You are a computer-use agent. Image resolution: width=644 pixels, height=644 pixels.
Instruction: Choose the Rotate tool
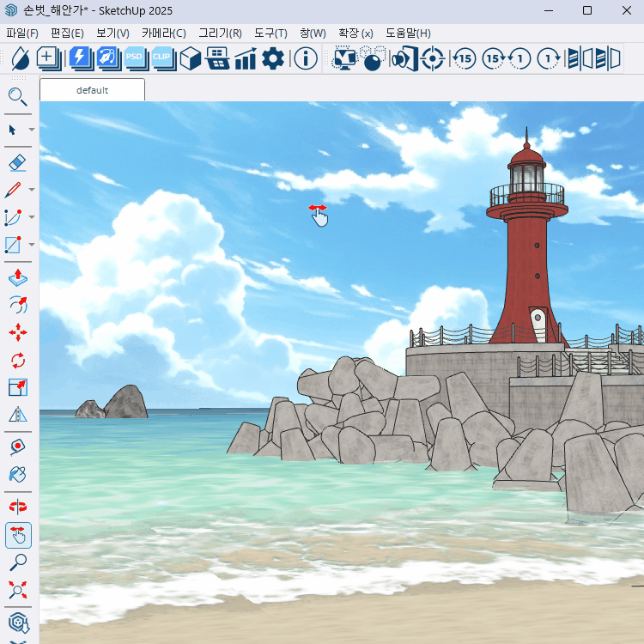click(17, 360)
